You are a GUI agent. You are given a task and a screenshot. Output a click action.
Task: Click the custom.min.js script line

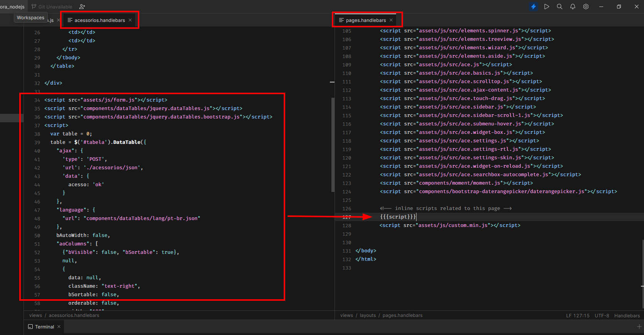coord(450,225)
